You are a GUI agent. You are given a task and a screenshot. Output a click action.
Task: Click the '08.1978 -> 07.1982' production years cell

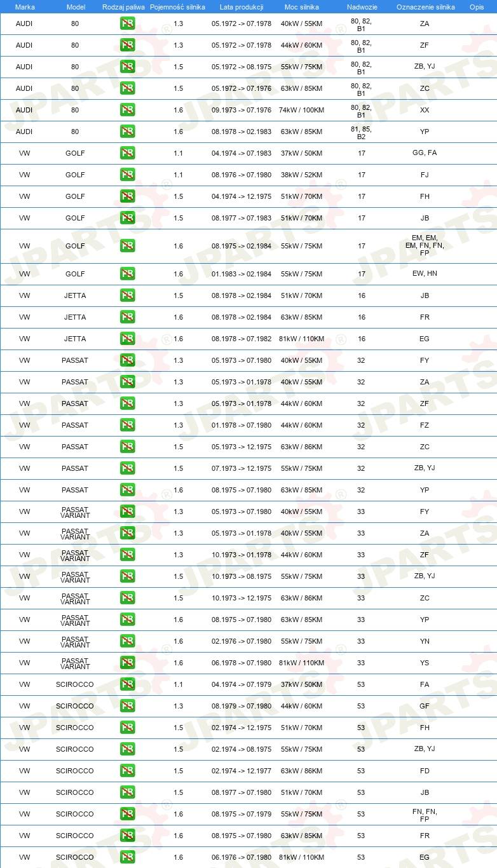tap(242, 339)
